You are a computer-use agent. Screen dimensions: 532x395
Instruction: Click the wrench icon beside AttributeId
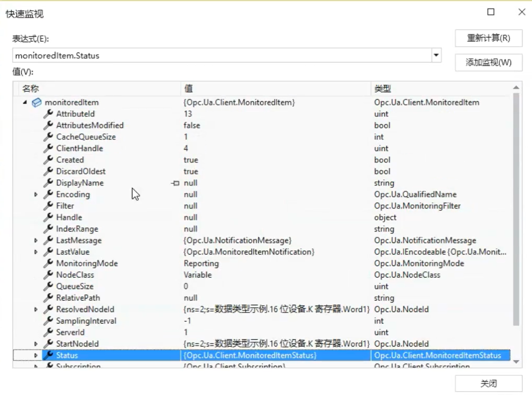pos(48,113)
